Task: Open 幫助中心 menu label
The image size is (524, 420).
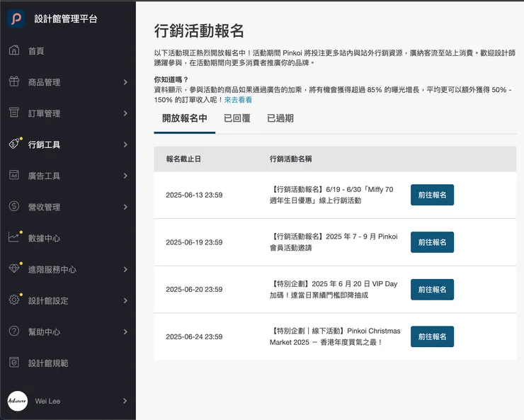Action: point(44,331)
